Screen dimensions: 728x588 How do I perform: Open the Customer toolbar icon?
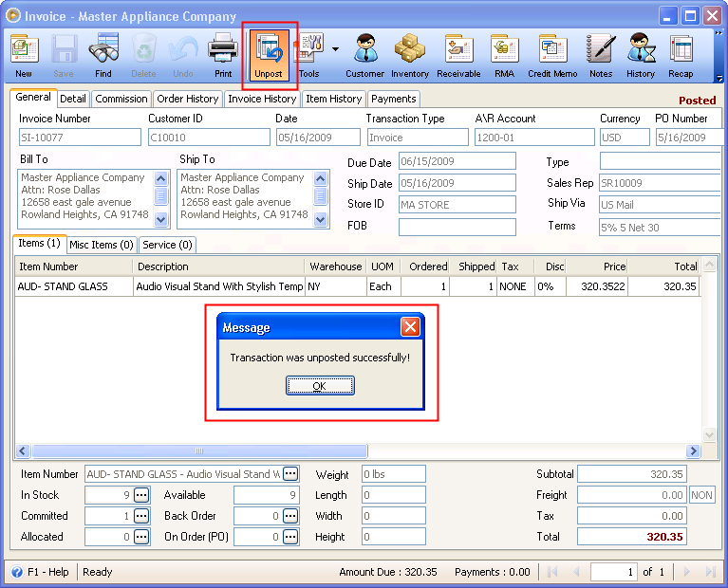click(365, 55)
